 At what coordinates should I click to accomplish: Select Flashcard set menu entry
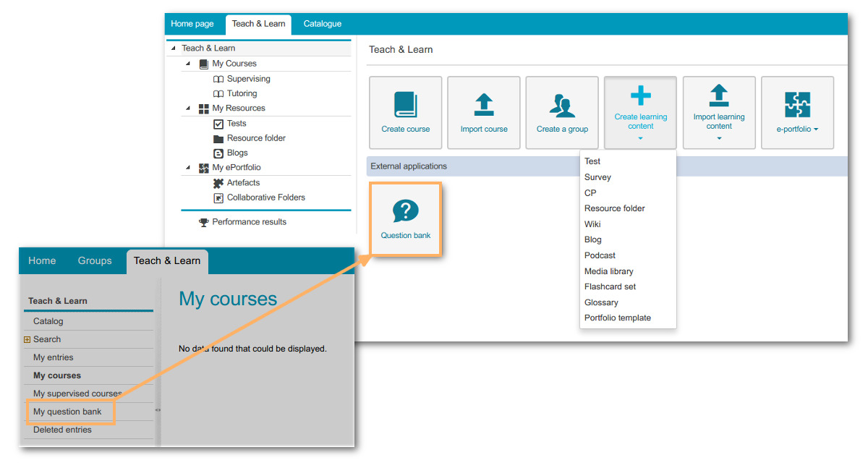point(610,286)
